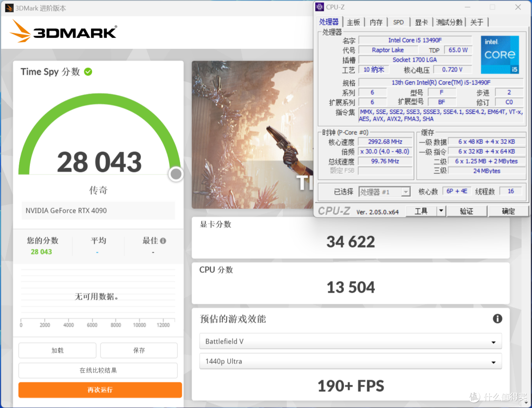The width and height of the screenshot is (532, 408).
Task: Click the green Time Spy validation checkmark
Action: (88, 72)
